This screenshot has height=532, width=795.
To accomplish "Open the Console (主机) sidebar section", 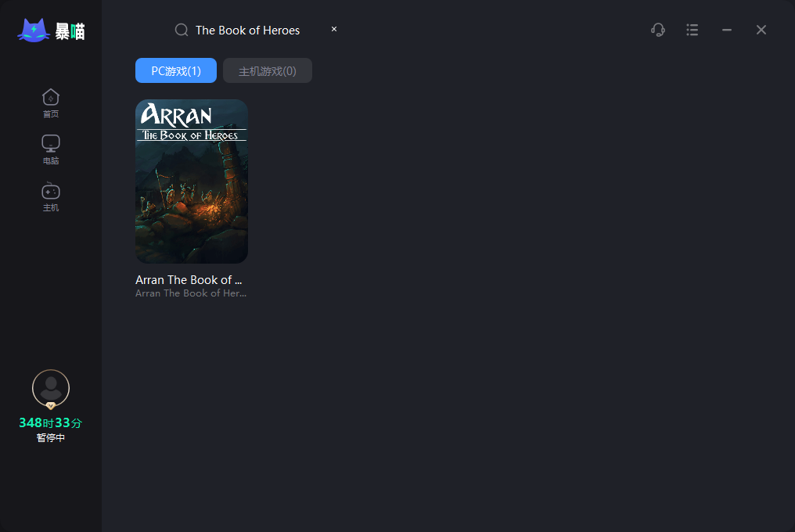I will pos(51,197).
